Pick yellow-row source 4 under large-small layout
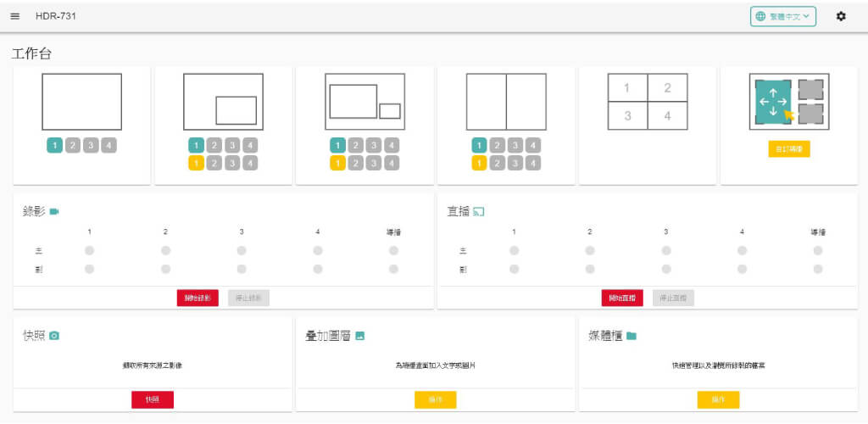The height and width of the screenshot is (424, 868). pyautogui.click(x=392, y=164)
